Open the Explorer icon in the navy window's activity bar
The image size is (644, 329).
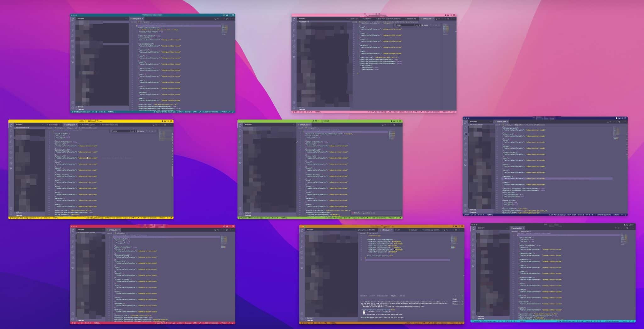coord(465,122)
